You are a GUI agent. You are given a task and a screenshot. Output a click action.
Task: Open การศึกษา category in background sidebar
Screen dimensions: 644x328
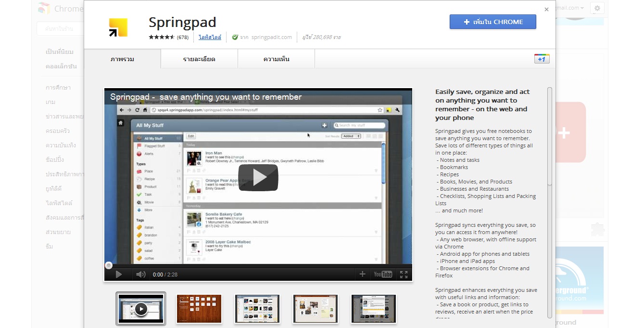click(58, 87)
